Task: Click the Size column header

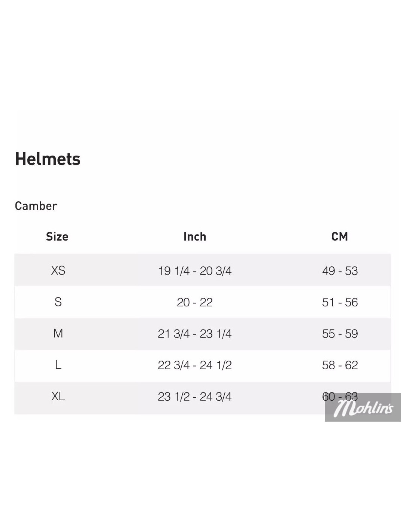Action: (x=57, y=236)
